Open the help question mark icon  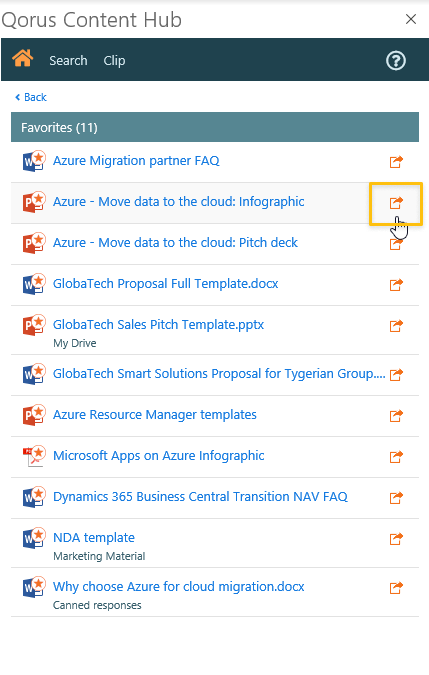395,61
